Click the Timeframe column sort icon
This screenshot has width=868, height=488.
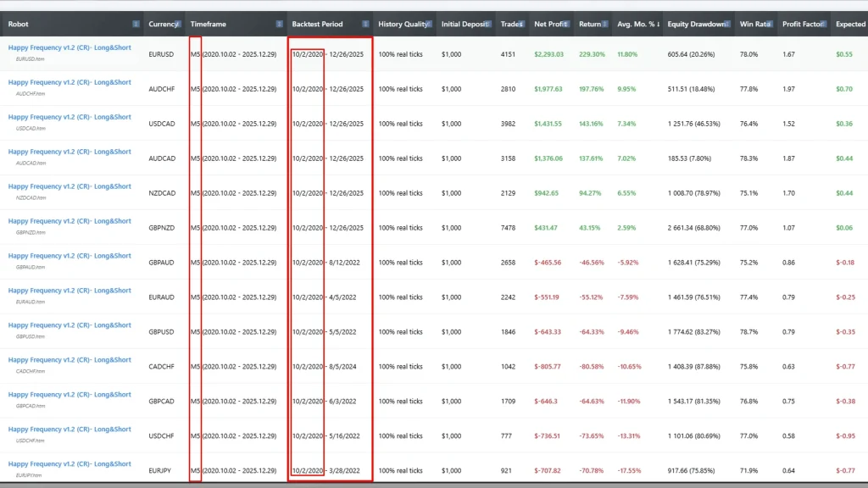pos(280,24)
